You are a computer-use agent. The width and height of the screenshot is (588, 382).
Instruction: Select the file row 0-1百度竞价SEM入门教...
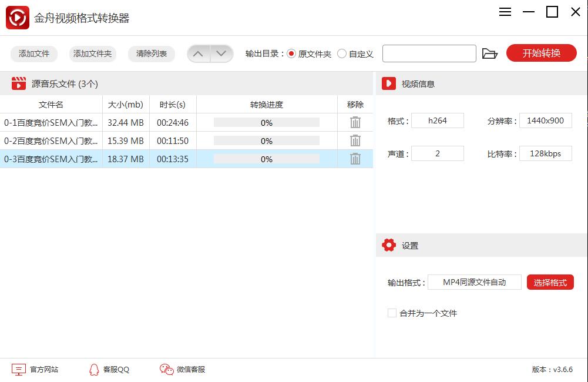[186, 123]
